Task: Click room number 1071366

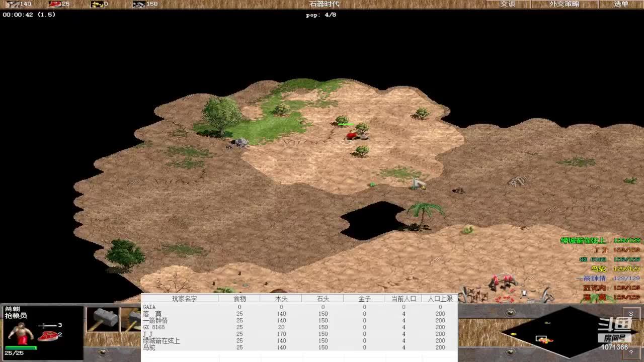Action: point(614,347)
